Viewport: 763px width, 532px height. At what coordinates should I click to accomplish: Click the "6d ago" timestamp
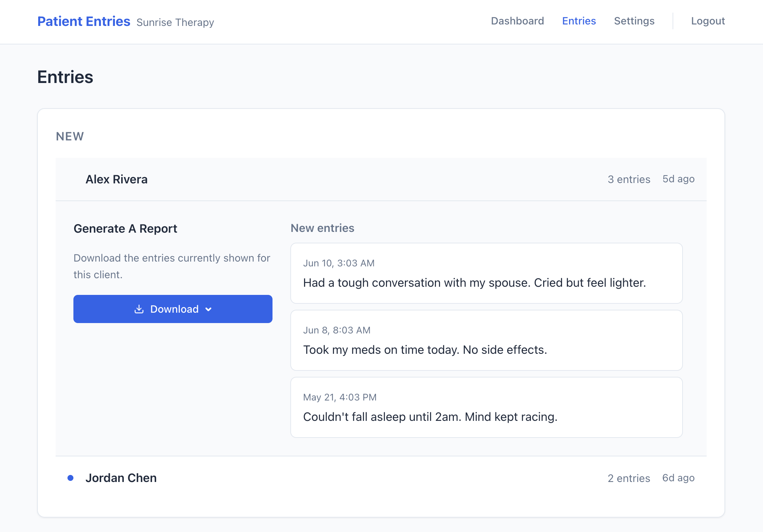[678, 478]
